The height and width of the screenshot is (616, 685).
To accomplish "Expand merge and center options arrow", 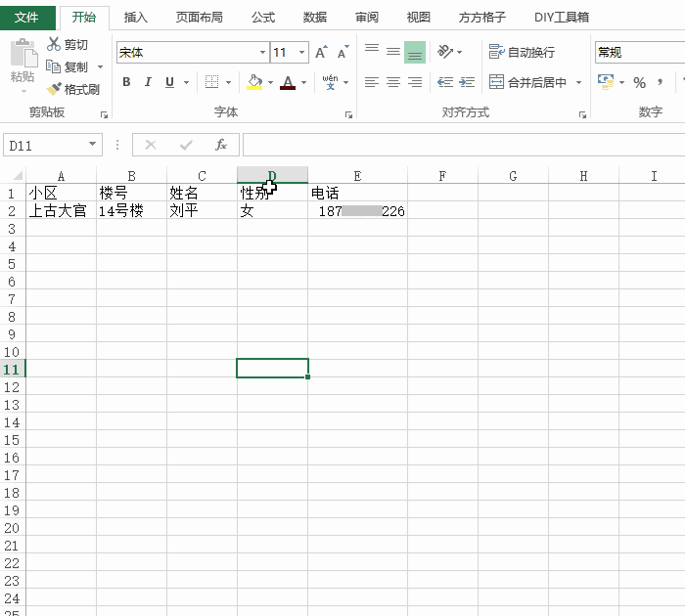I will (x=579, y=82).
